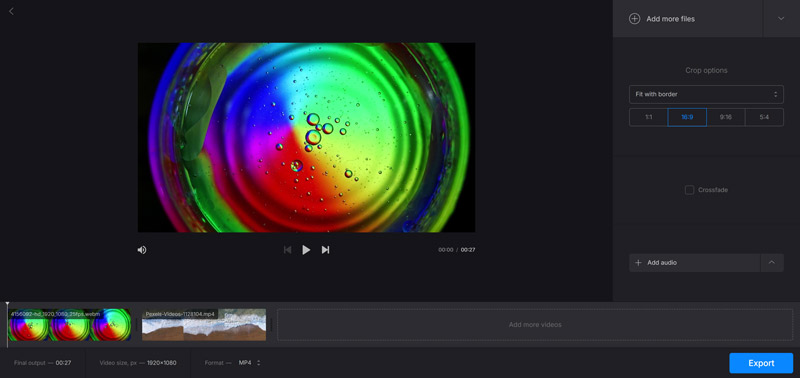Click the Crop options heading
The width and height of the screenshot is (800, 378).
pos(706,70)
